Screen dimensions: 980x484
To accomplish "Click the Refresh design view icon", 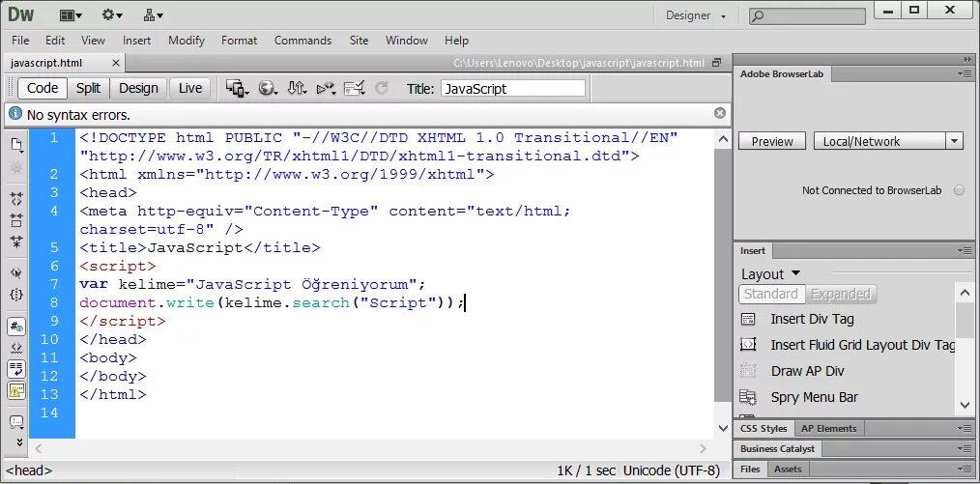I will (x=382, y=89).
